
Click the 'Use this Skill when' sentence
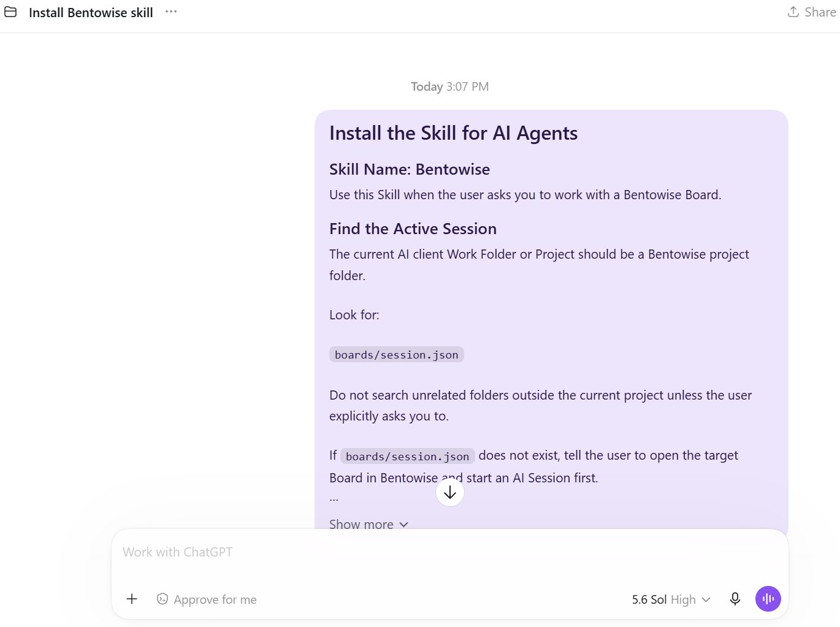(x=525, y=195)
